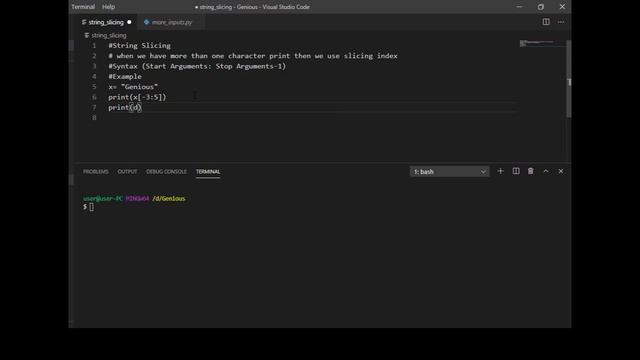Open the '1: bash' terminal dropdown
Image resolution: width=640 pixels, height=360 pixels.
[449, 172]
